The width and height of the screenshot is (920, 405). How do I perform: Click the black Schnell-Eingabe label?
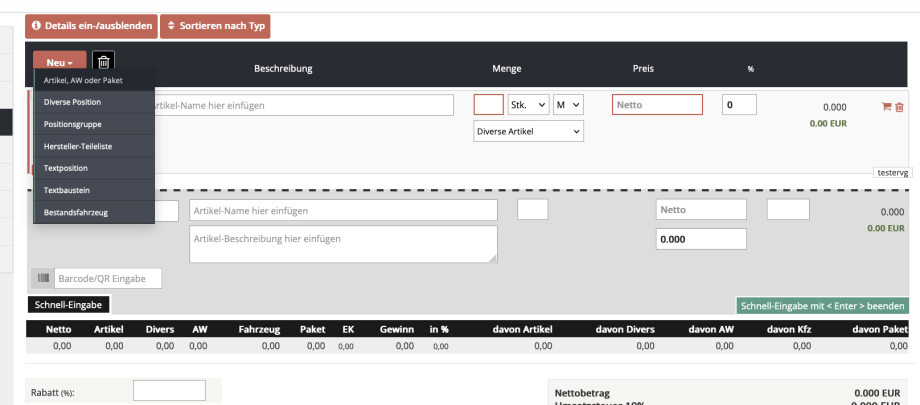69,305
